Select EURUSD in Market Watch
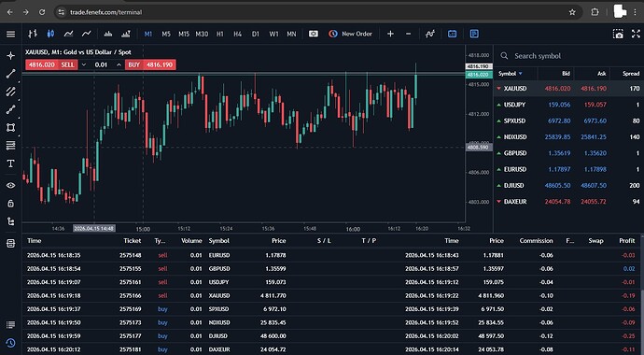Screen dimensions: 644x355 568,169
